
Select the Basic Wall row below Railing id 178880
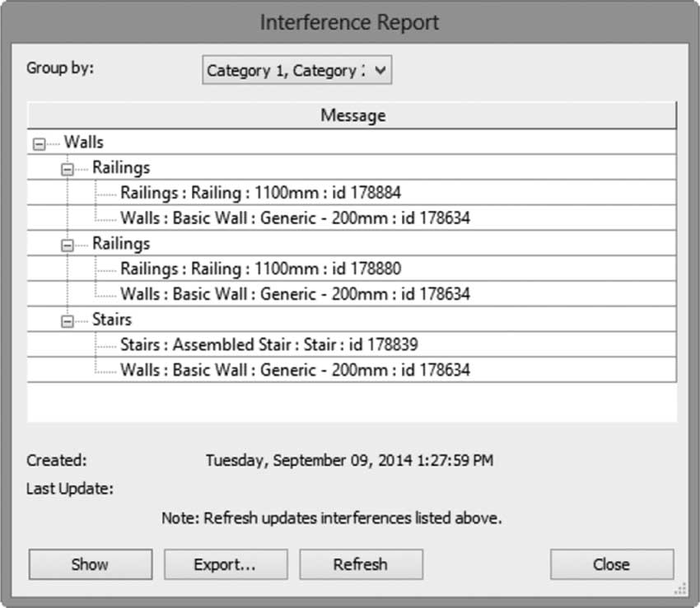click(352, 294)
